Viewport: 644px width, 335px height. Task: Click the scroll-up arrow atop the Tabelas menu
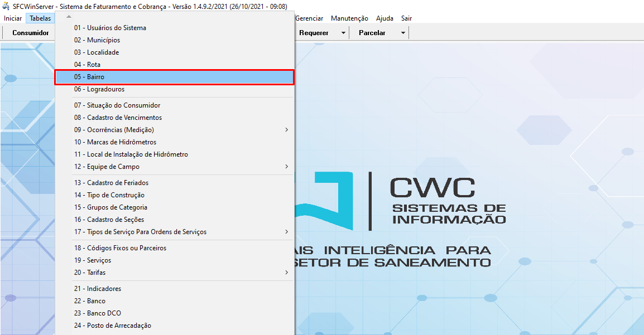point(69,17)
